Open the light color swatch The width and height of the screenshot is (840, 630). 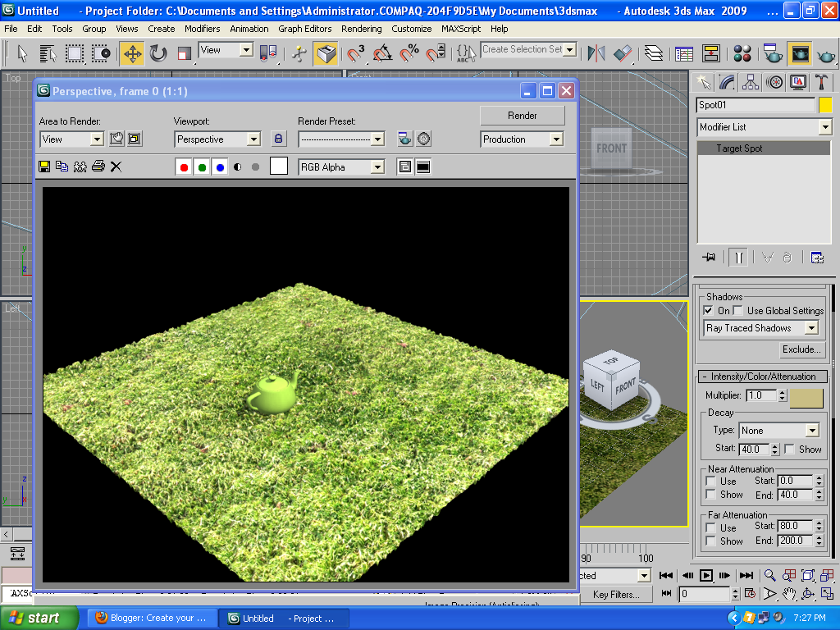tap(806, 398)
